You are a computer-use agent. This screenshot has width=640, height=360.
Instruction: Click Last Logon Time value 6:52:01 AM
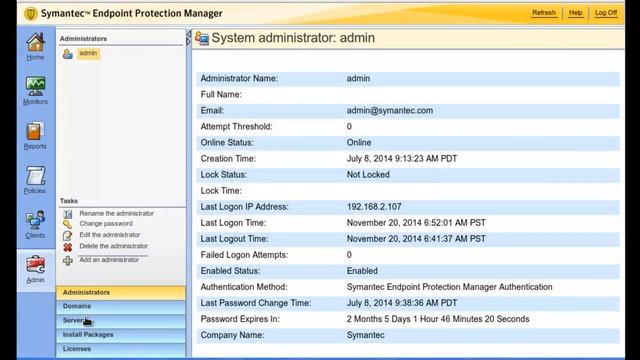[x=416, y=223]
